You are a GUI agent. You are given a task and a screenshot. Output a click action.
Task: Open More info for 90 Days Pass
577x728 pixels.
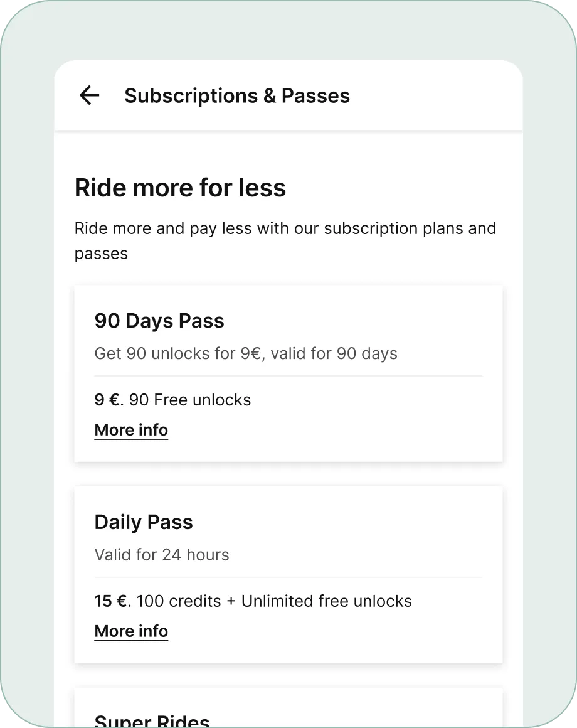(x=131, y=430)
